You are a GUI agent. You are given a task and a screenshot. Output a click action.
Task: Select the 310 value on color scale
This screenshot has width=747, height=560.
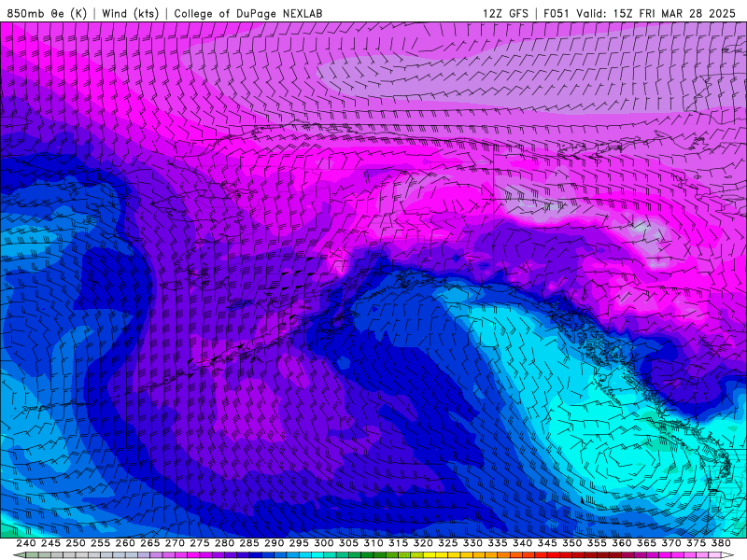click(373, 543)
